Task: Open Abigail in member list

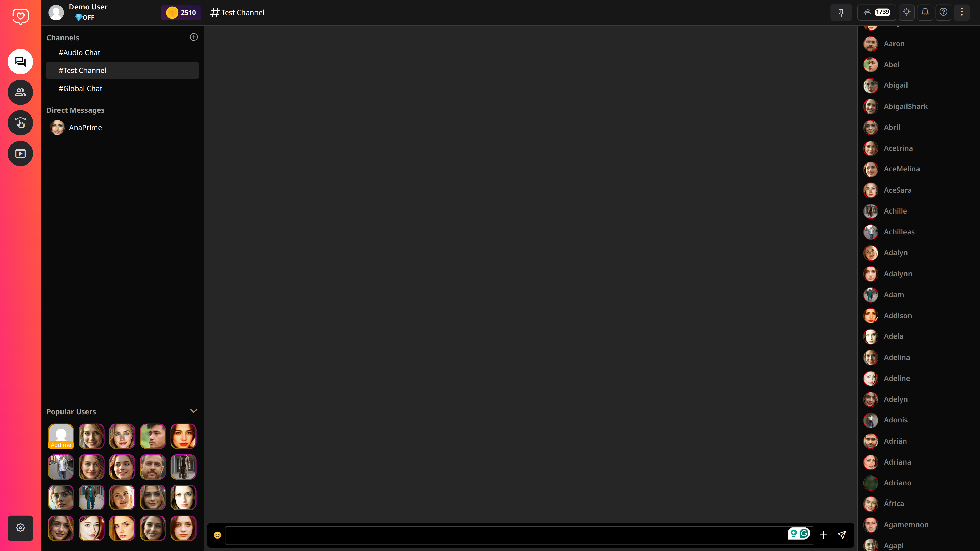Action: click(x=918, y=85)
